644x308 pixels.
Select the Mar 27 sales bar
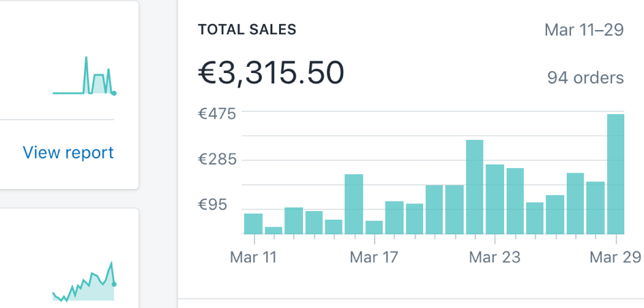coord(575,204)
